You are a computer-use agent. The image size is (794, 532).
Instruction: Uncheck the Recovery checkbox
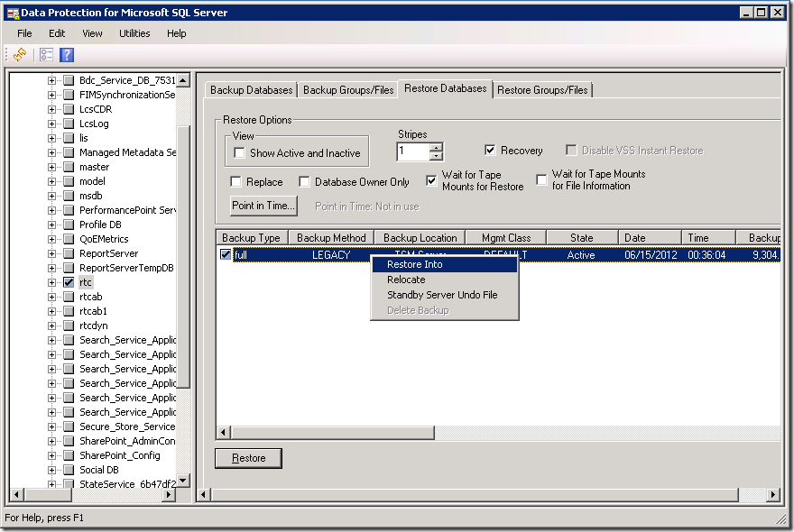click(490, 151)
